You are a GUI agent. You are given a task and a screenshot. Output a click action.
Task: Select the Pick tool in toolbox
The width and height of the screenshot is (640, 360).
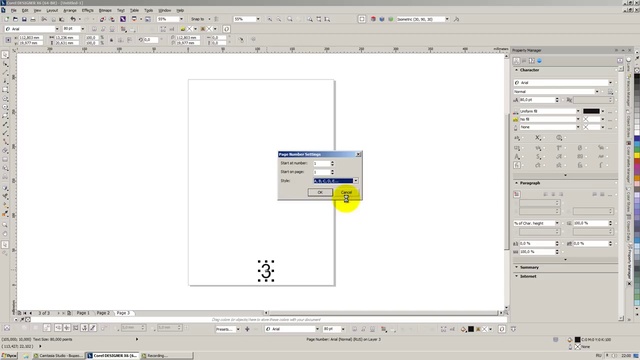tap(5, 55)
